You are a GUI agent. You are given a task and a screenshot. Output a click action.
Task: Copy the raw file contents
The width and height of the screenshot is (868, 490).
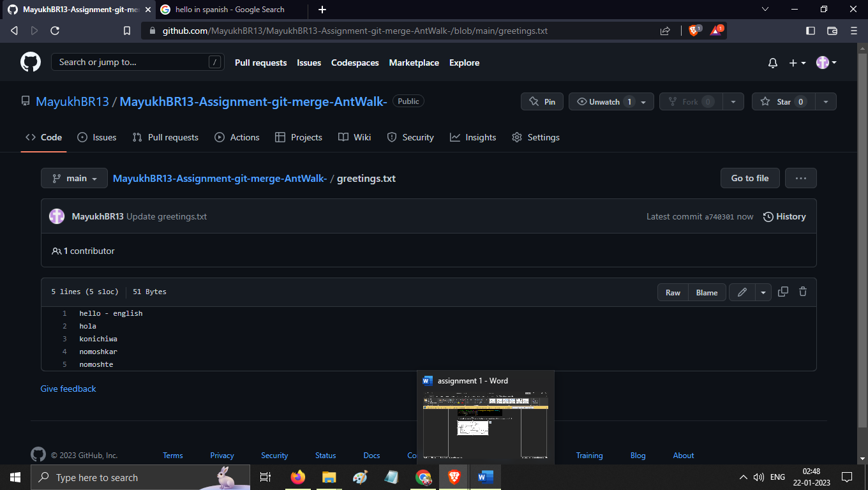783,292
